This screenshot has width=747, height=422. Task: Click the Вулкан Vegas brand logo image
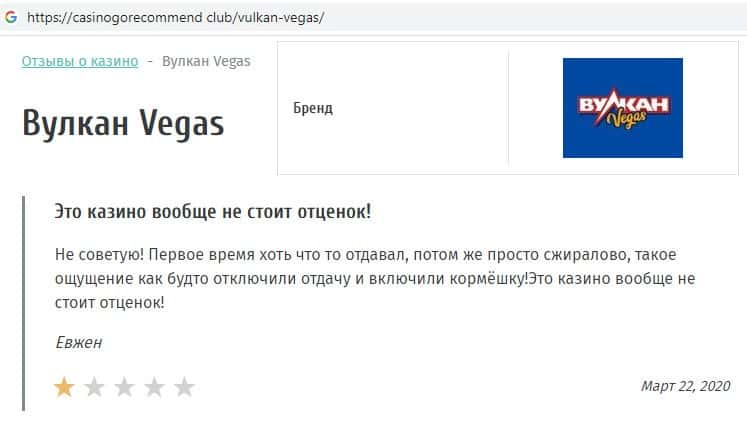pyautogui.click(x=623, y=108)
